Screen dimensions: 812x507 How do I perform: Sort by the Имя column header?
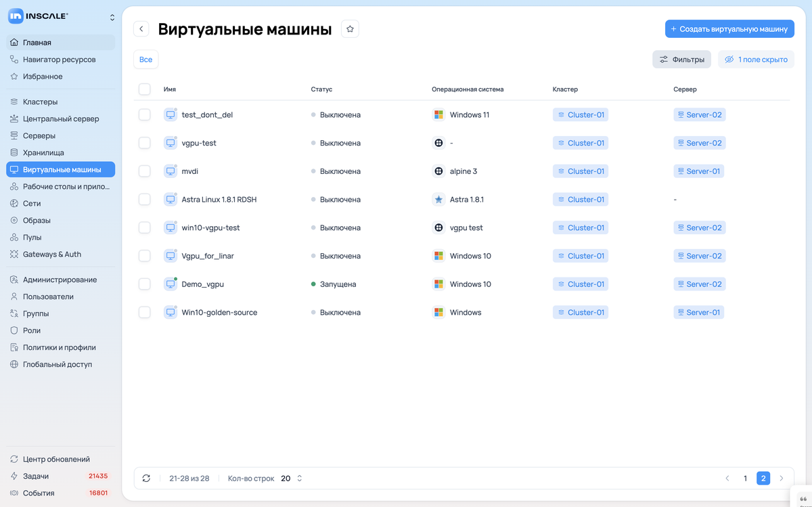coord(170,89)
